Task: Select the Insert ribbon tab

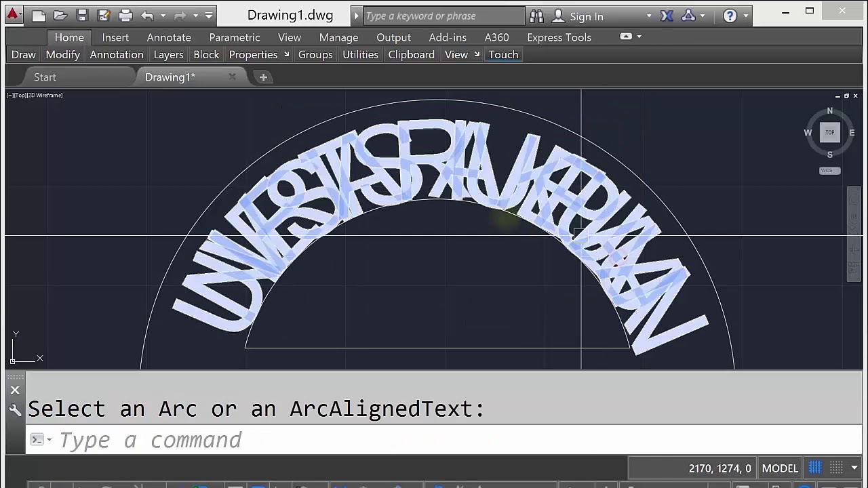Action: tap(115, 37)
